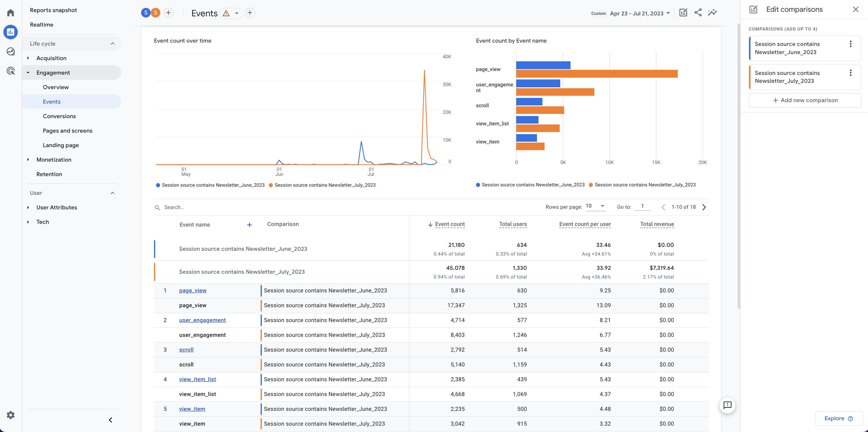
Task: Open the Realtime report
Action: [41, 24]
